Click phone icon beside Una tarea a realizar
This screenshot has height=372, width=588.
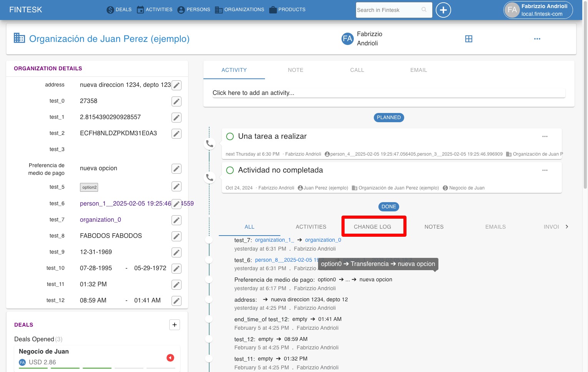[x=210, y=144]
